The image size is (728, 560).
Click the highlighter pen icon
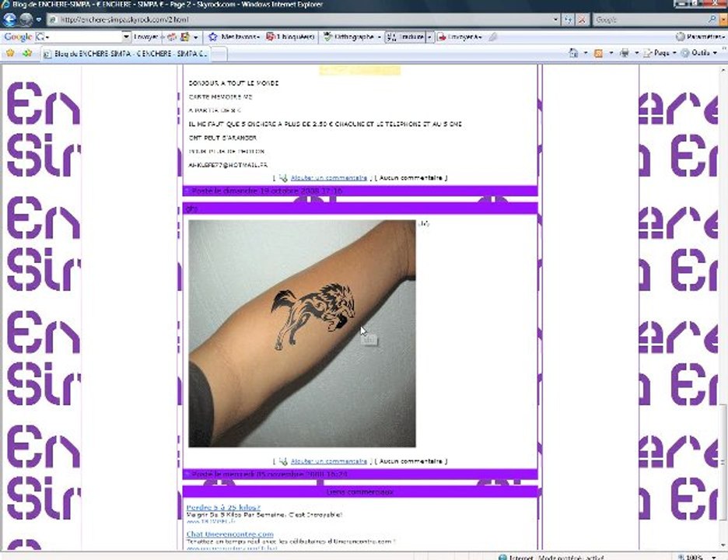(492, 37)
